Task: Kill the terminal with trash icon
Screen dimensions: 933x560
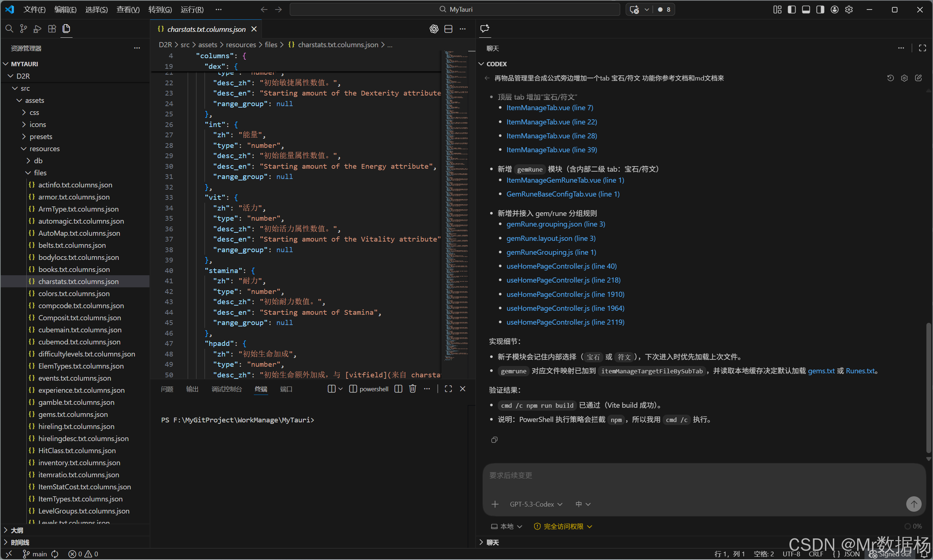Action: [413, 389]
